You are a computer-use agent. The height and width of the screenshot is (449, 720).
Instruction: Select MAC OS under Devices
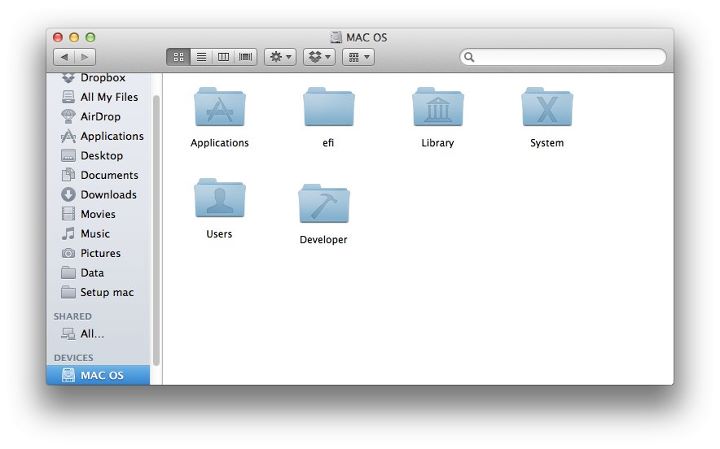coord(101,375)
